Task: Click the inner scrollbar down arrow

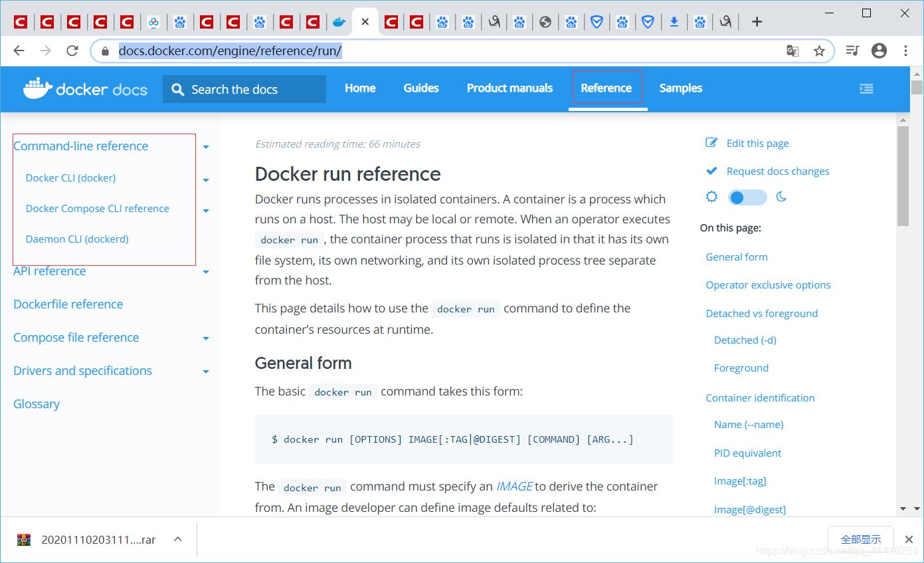Action: pos(903,508)
